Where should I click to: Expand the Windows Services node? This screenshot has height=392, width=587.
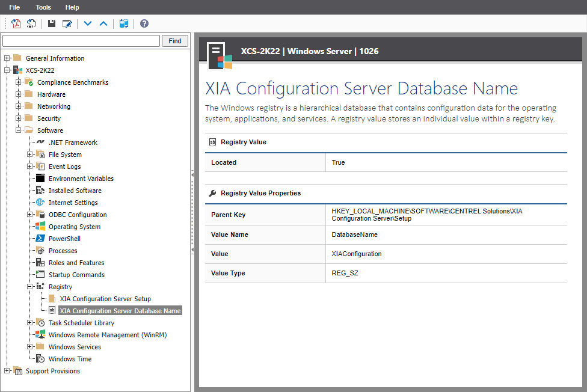coord(29,347)
